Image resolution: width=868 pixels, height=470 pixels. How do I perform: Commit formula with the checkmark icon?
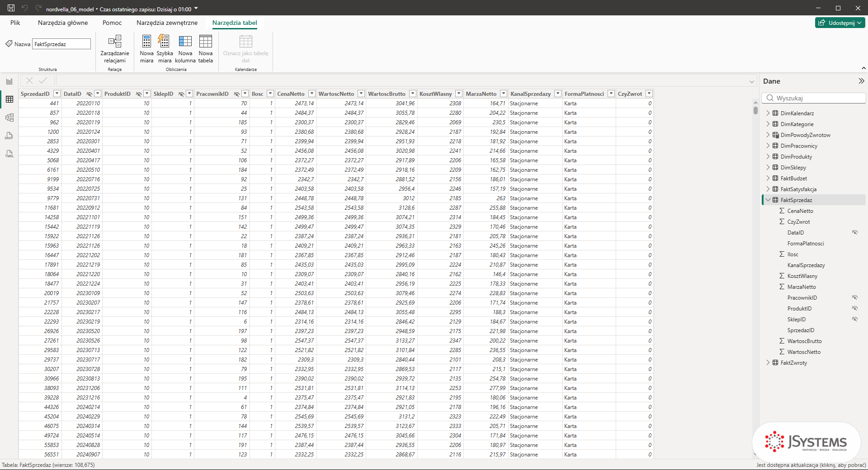tap(43, 80)
